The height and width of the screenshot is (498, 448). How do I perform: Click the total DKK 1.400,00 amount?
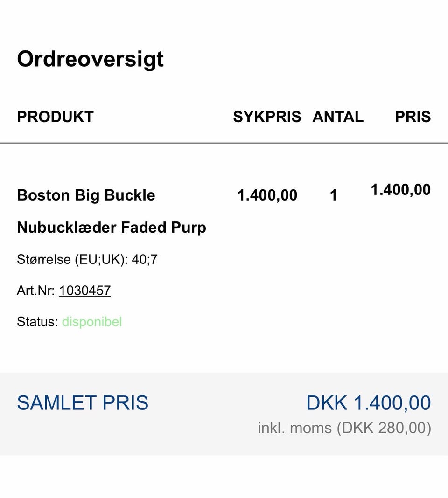[369, 403]
